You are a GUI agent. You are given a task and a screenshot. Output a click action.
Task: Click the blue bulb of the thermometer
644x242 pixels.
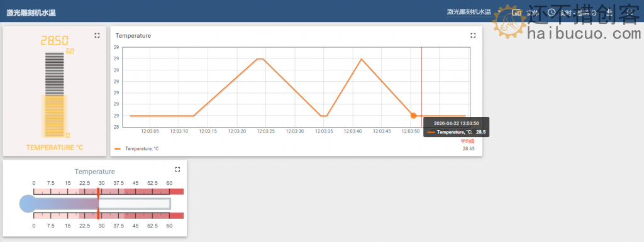[x=28, y=204]
